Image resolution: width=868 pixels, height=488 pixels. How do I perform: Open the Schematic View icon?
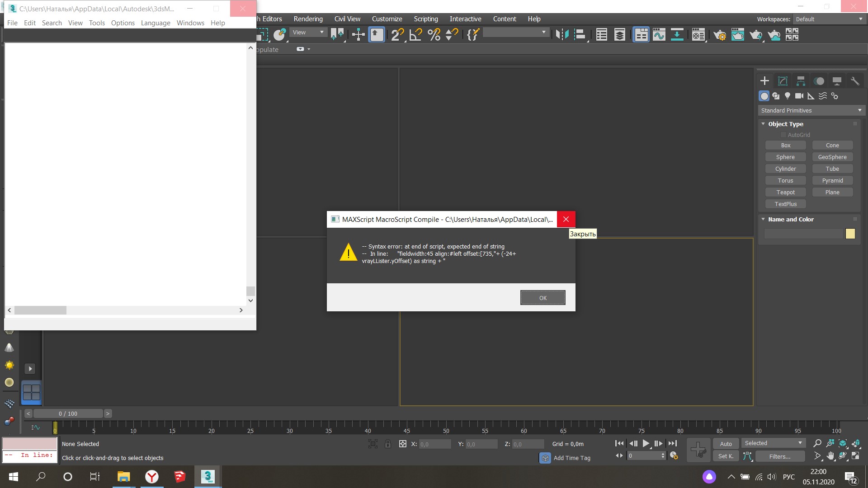pos(677,35)
